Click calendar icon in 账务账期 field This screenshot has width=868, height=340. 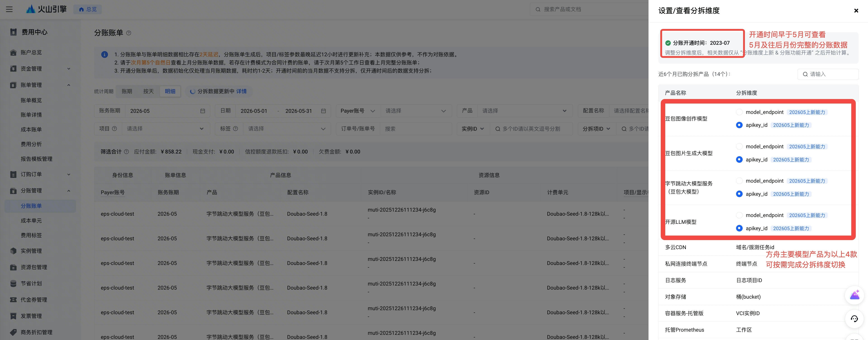click(203, 111)
